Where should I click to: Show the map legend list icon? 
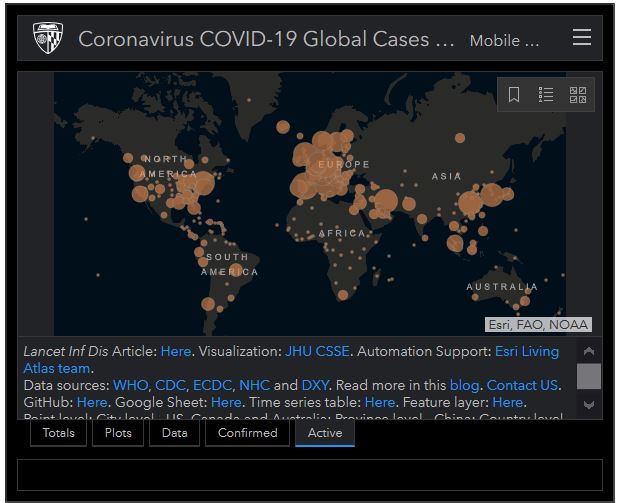pyautogui.click(x=546, y=95)
